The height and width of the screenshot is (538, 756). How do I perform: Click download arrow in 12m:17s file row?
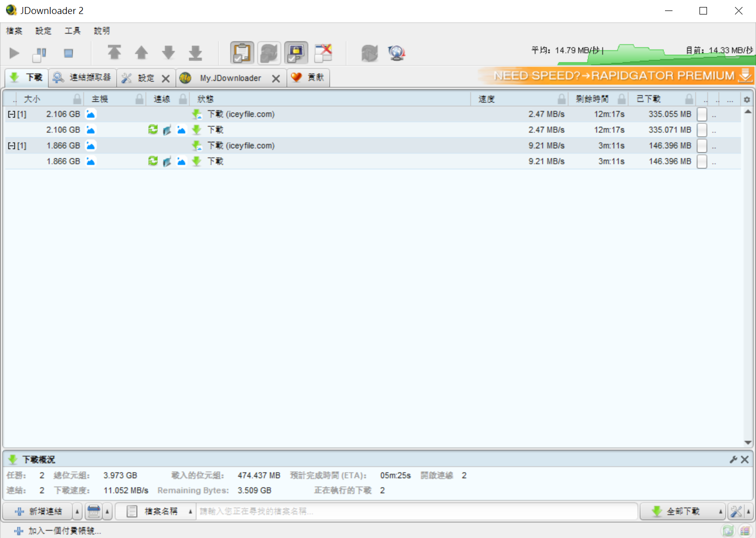tap(197, 130)
